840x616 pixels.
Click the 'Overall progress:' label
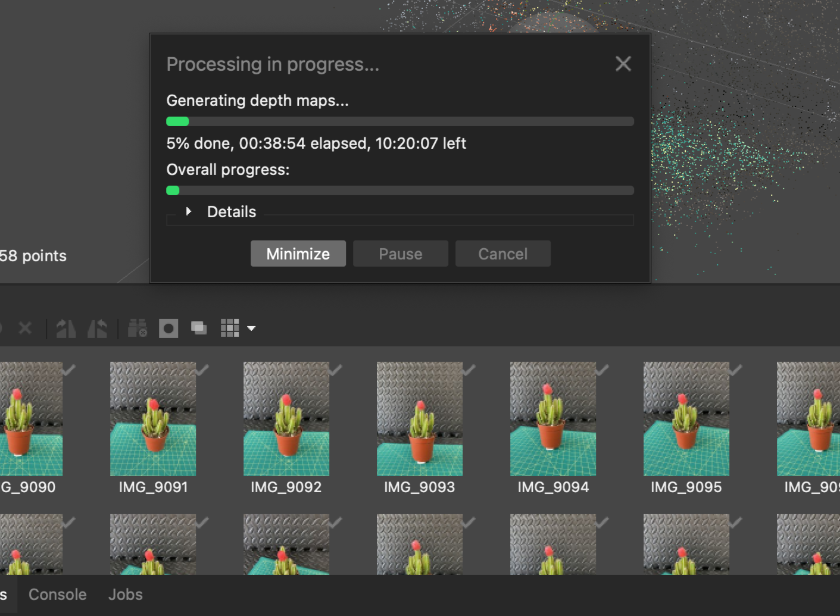point(228,170)
